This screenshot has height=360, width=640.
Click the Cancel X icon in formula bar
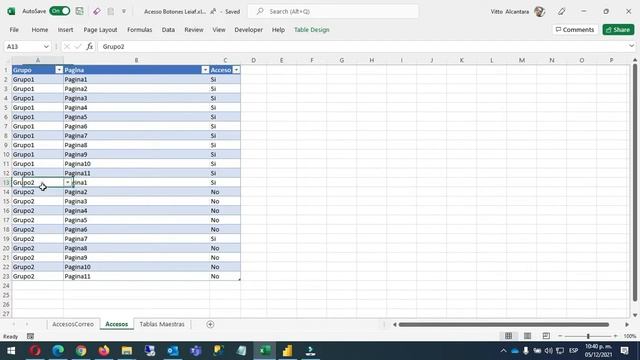[67, 47]
